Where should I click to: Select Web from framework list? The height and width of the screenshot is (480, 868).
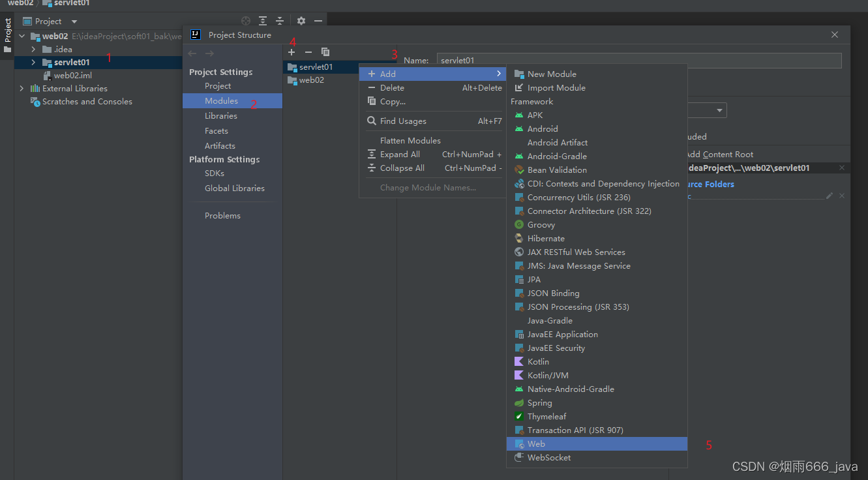coord(536,443)
